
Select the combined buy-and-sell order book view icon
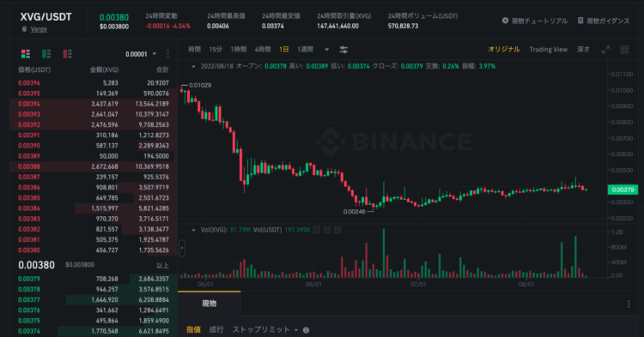26,54
